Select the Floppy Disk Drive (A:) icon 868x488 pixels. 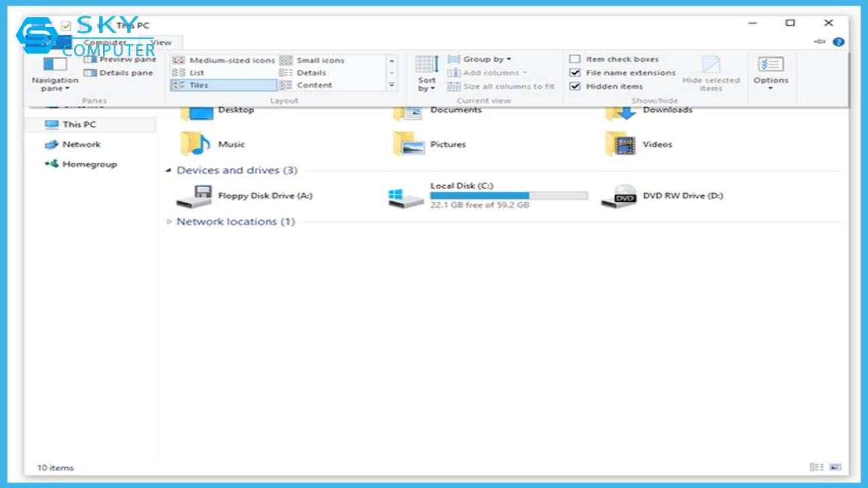pos(193,197)
